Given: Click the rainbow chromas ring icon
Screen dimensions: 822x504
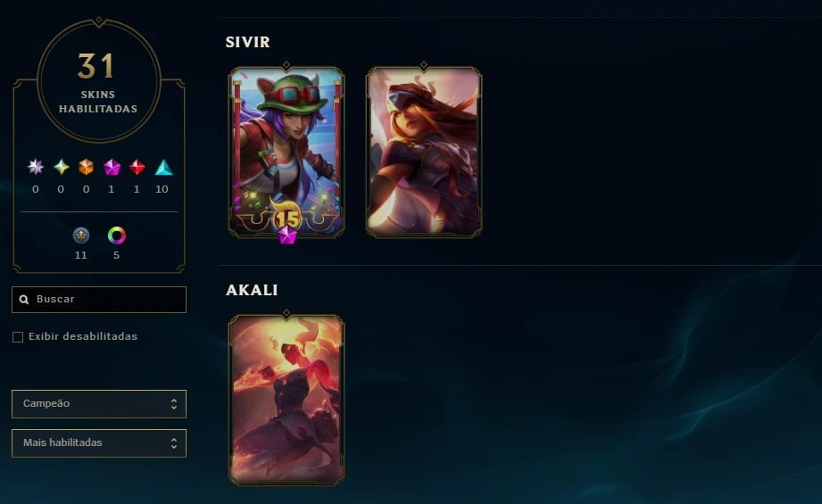Looking at the screenshot, I should pos(116,235).
